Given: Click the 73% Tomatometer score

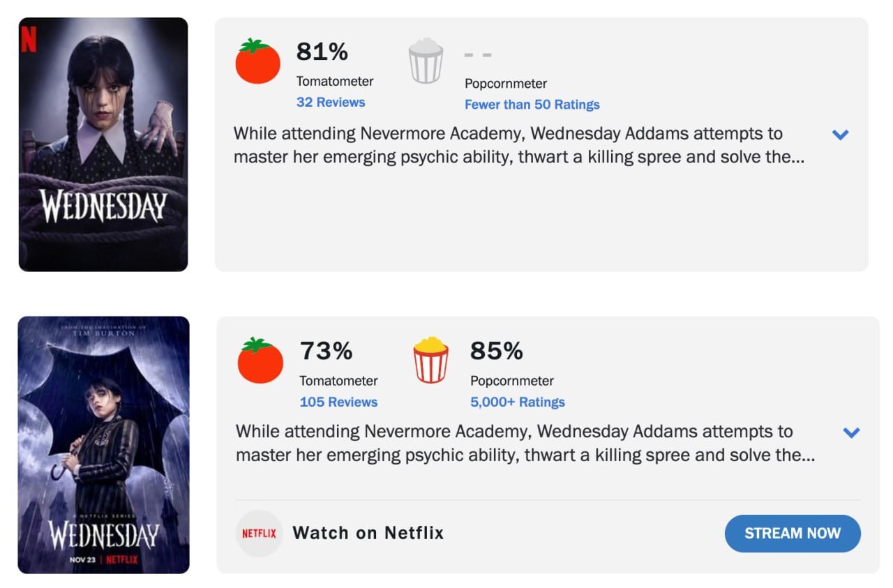Looking at the screenshot, I should click(326, 351).
